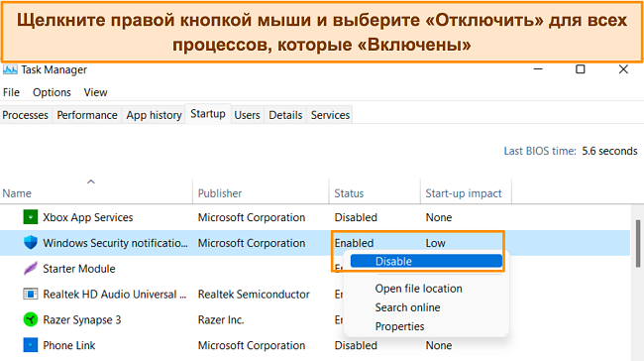Select the Razer Synapse 3 row name
The image size is (644, 361).
(x=81, y=320)
